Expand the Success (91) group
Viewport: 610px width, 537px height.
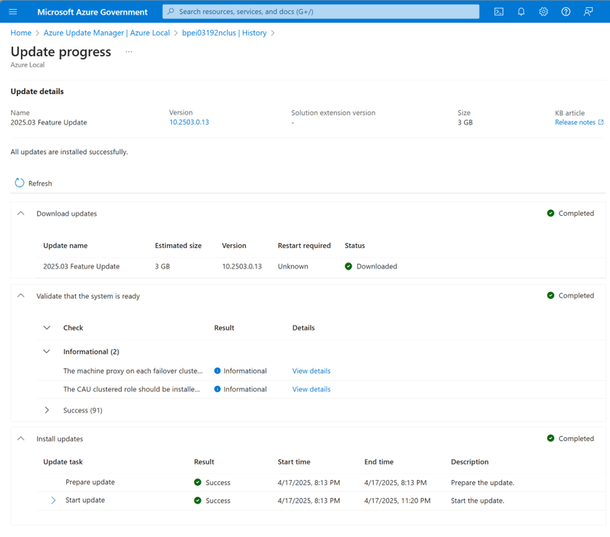coord(47,410)
